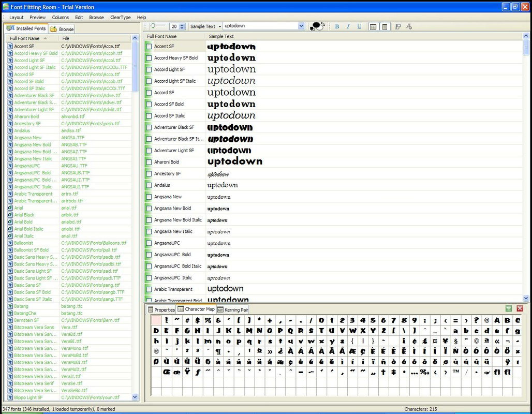532x414 pixels.
Task: Open the Character Map tab
Action: point(196,309)
